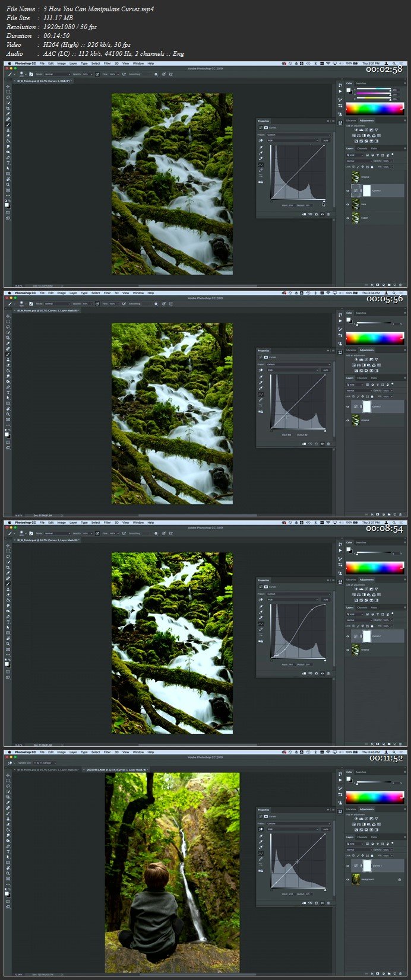Click lock icon on Background layer, 00:11:52 frame
The width and height of the screenshot is (411, 980).
(x=400, y=880)
